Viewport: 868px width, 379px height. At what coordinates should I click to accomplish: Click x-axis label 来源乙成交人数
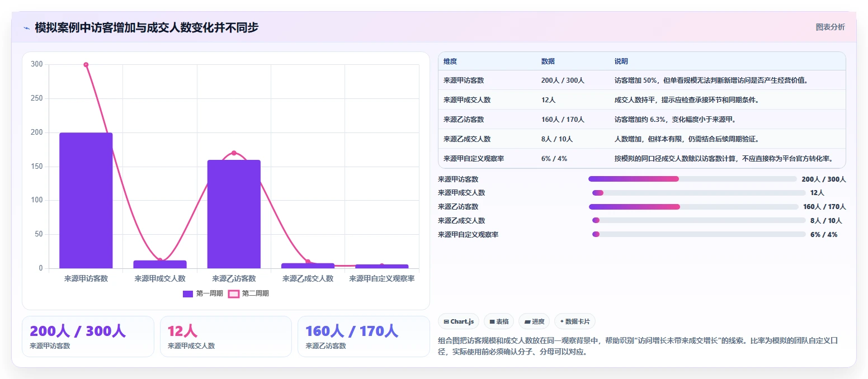pyautogui.click(x=308, y=278)
